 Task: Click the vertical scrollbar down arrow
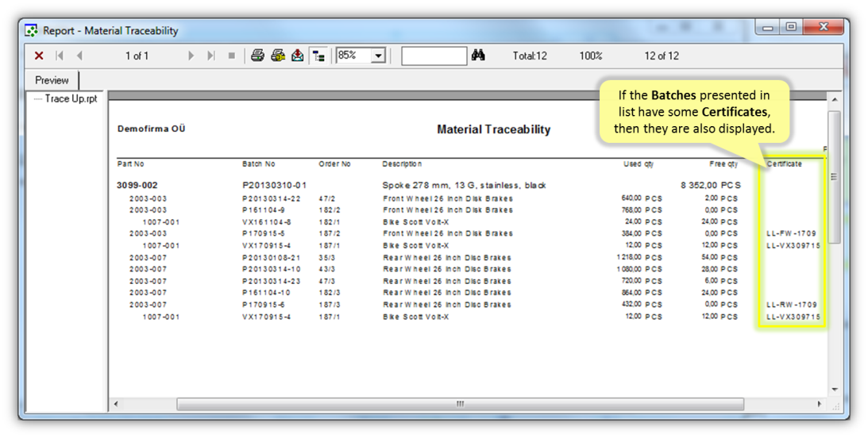(834, 390)
